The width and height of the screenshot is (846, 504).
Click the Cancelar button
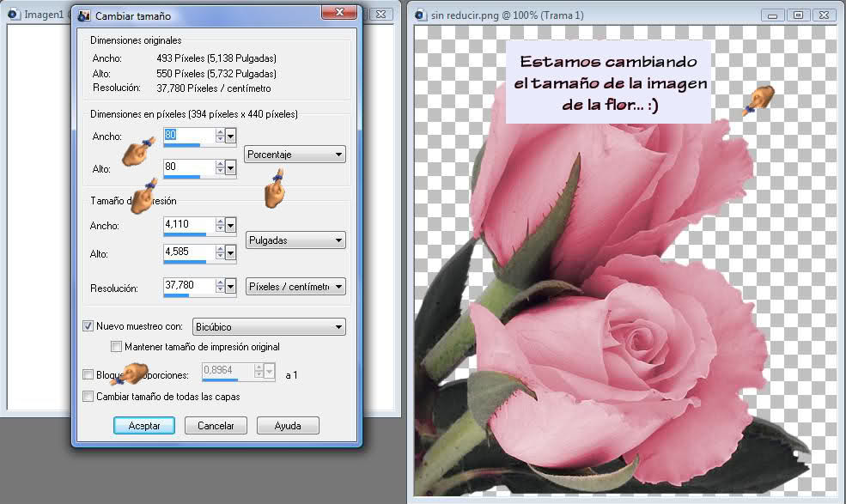point(216,425)
